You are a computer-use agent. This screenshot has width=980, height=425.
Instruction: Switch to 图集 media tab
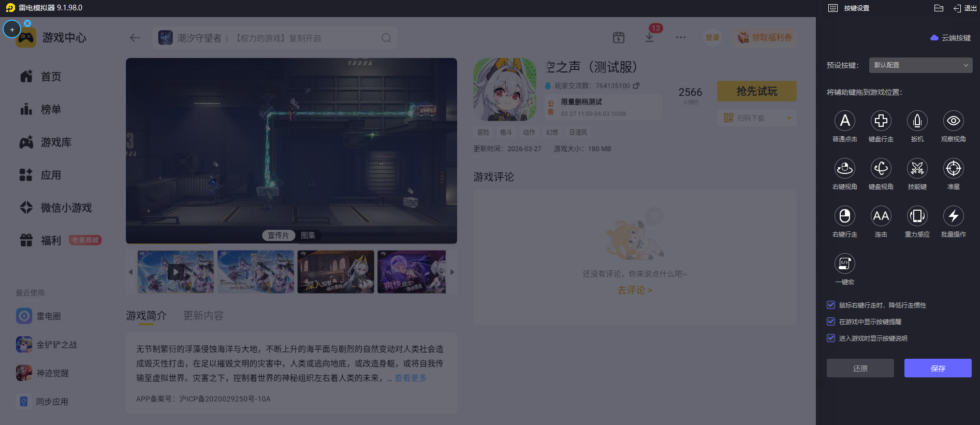[308, 236]
